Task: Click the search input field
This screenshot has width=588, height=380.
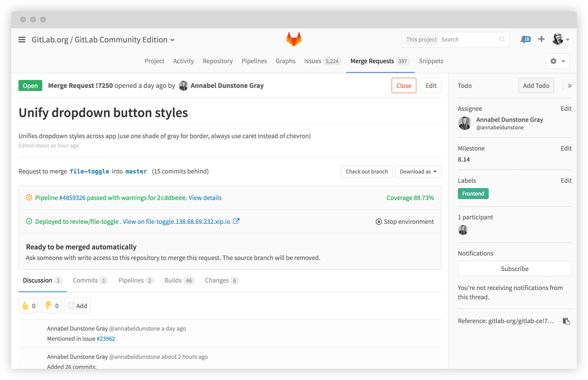Action: [x=469, y=40]
